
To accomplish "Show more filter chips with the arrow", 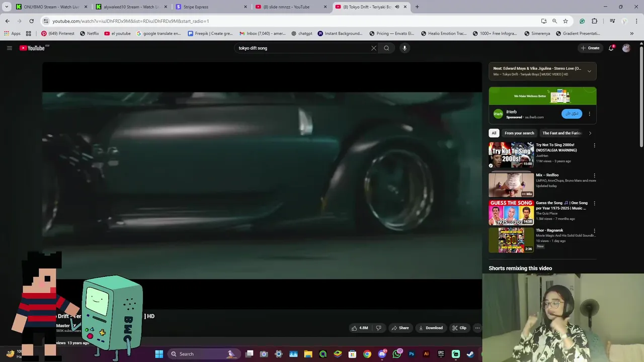I will coord(590,133).
